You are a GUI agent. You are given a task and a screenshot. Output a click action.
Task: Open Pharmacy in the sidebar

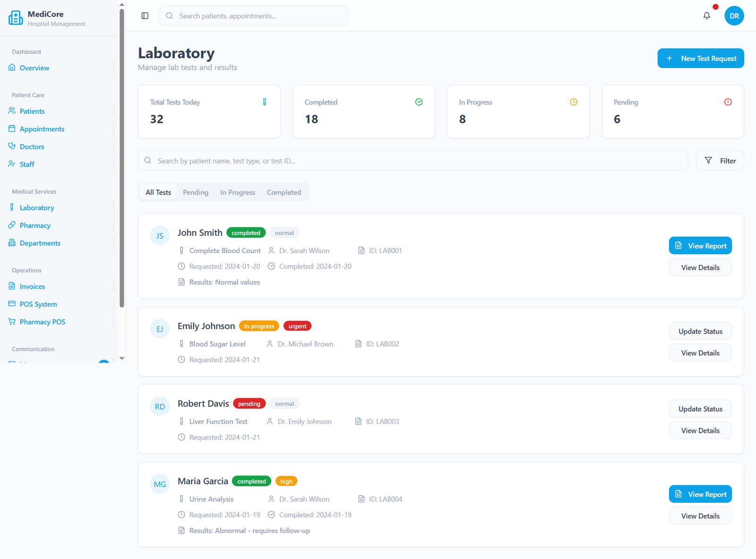point(35,225)
